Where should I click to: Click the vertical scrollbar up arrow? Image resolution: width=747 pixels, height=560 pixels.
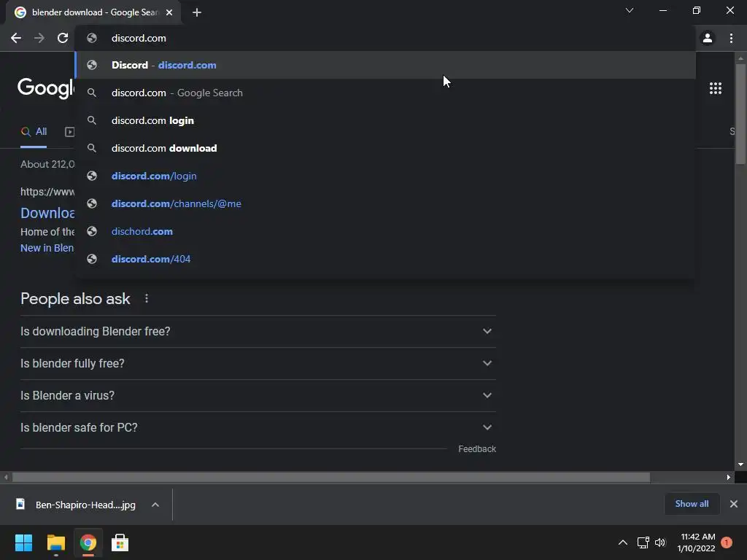point(740,58)
